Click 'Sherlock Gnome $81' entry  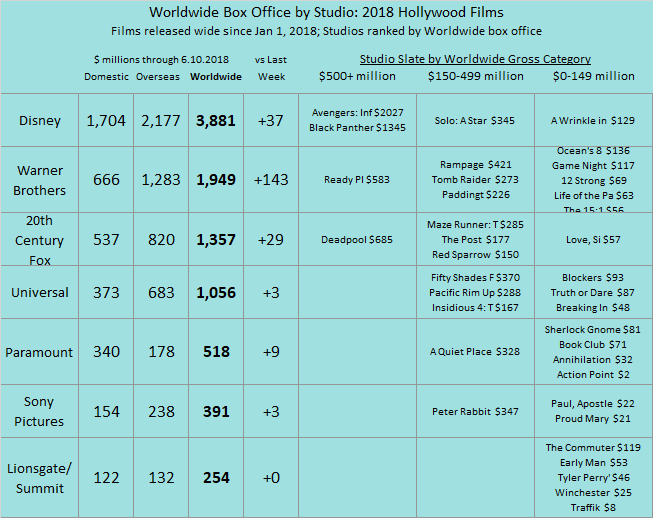pos(593,330)
